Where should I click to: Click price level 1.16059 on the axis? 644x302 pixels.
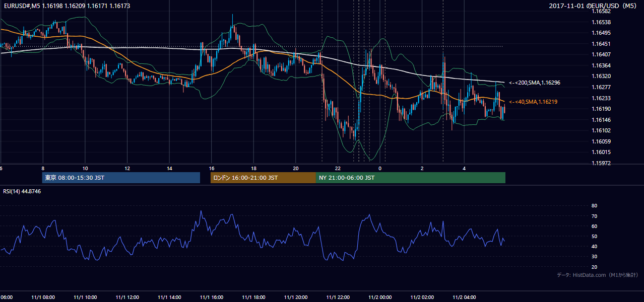coord(602,141)
